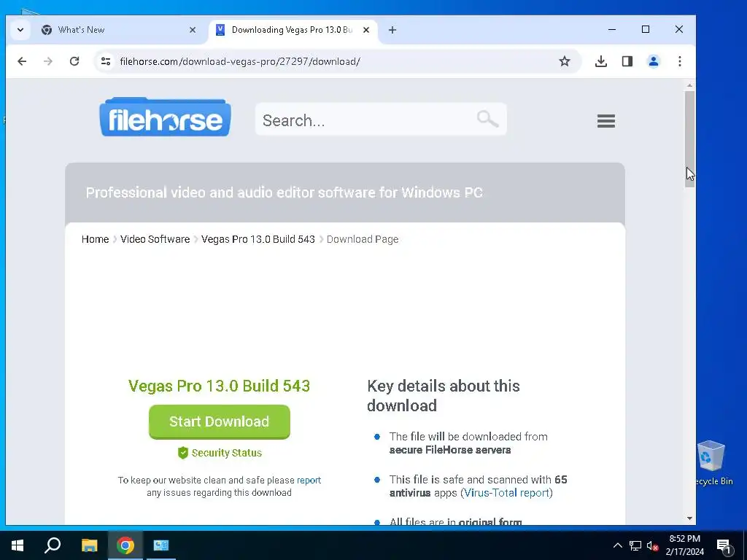Viewport: 747px width, 560px height.
Task: Go back to the previous page
Action: 22,61
